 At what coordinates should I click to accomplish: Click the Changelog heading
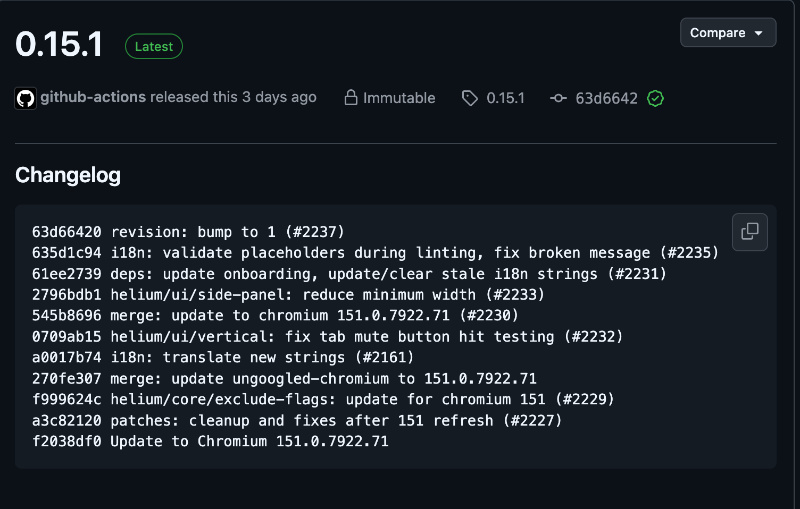(68, 175)
